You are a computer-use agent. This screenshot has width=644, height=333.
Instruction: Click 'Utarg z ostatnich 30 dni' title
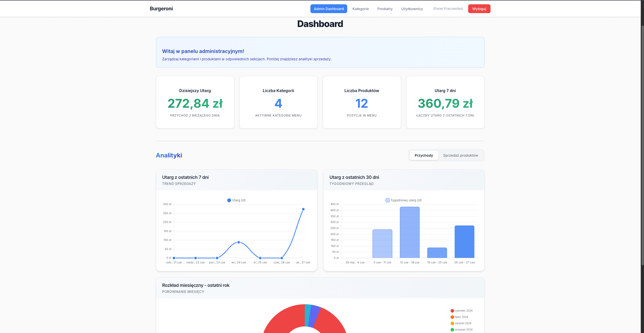click(354, 177)
